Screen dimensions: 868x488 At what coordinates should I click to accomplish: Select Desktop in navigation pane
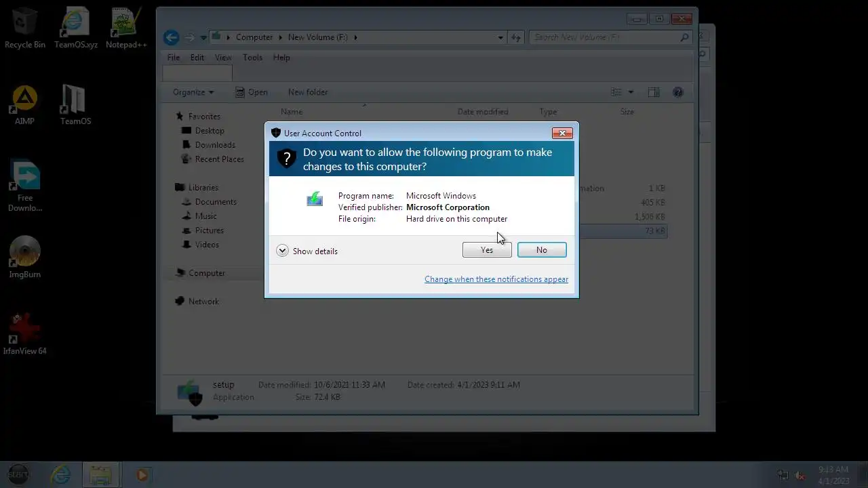[x=210, y=131]
